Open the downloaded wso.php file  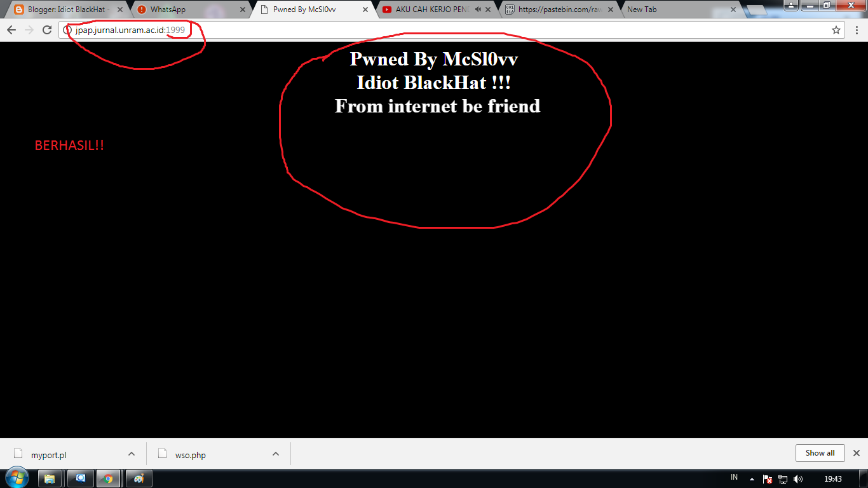tap(191, 454)
